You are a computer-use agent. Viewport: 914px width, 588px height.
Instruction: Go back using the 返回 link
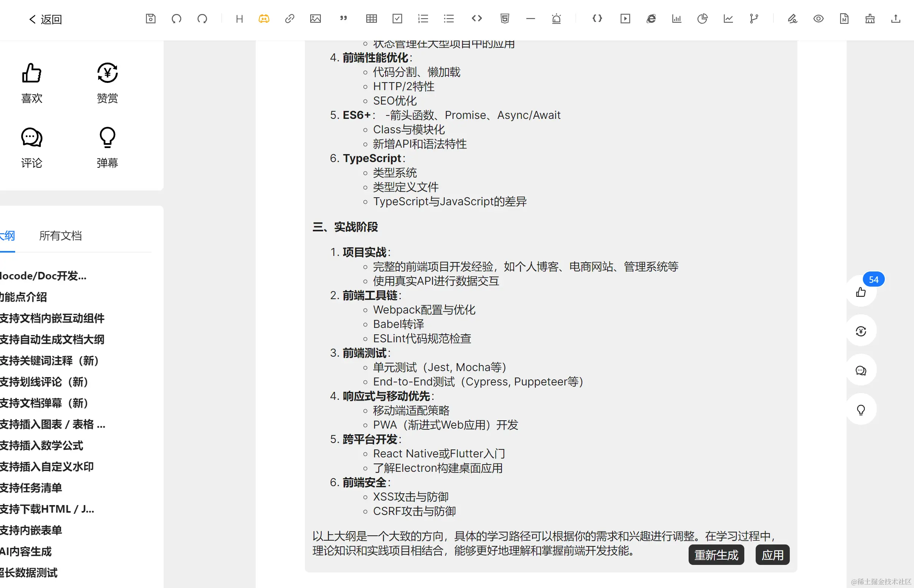(x=45, y=19)
